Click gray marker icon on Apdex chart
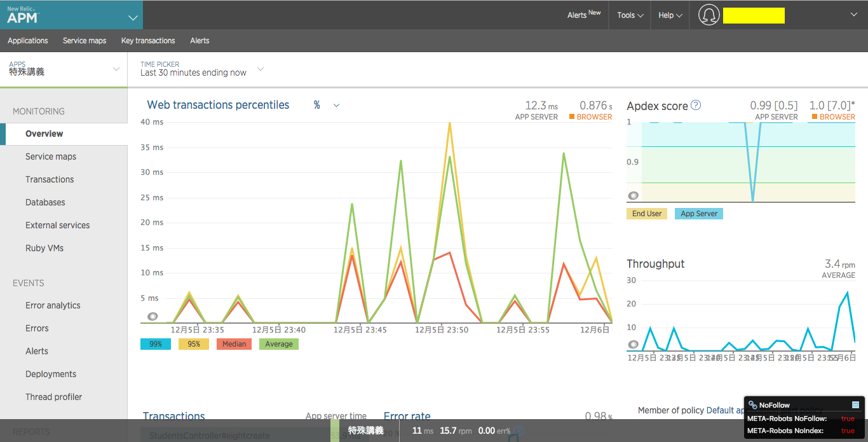The width and height of the screenshot is (868, 442). click(633, 195)
